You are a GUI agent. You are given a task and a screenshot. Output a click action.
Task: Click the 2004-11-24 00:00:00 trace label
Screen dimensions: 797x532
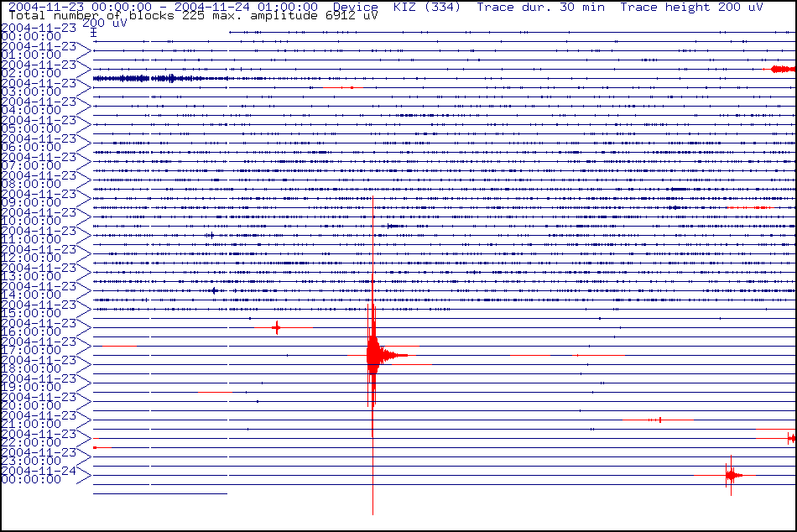(x=39, y=475)
